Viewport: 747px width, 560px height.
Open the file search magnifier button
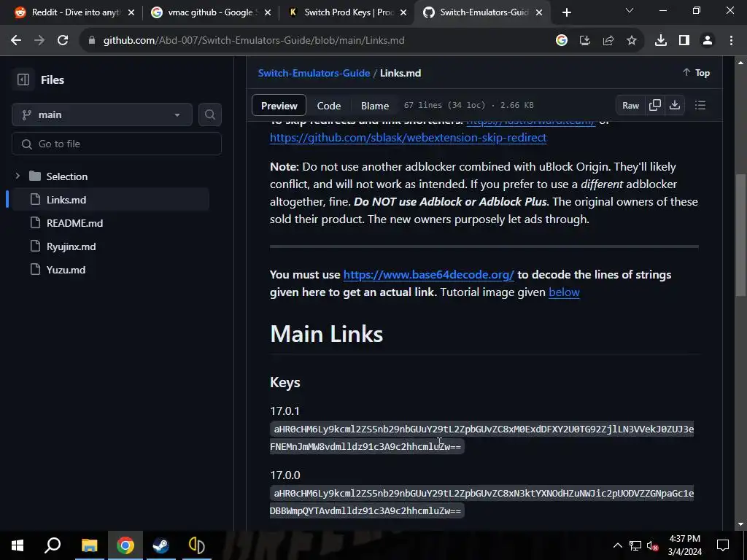pyautogui.click(x=209, y=114)
